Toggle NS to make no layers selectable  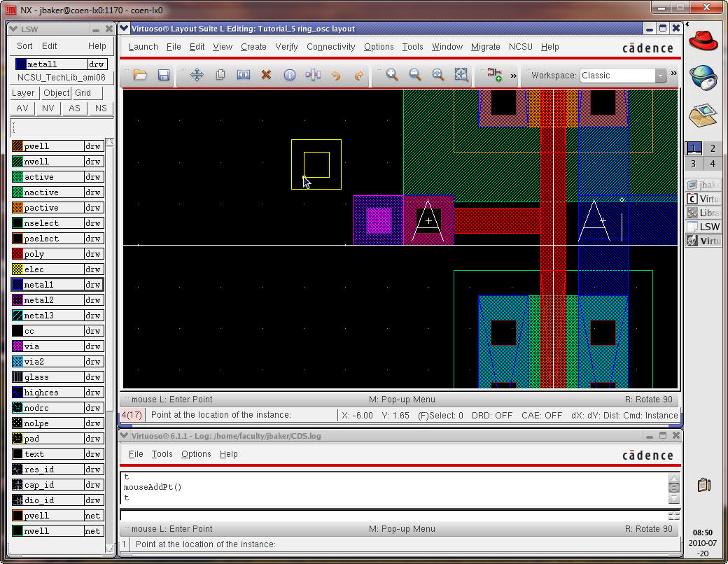101,108
